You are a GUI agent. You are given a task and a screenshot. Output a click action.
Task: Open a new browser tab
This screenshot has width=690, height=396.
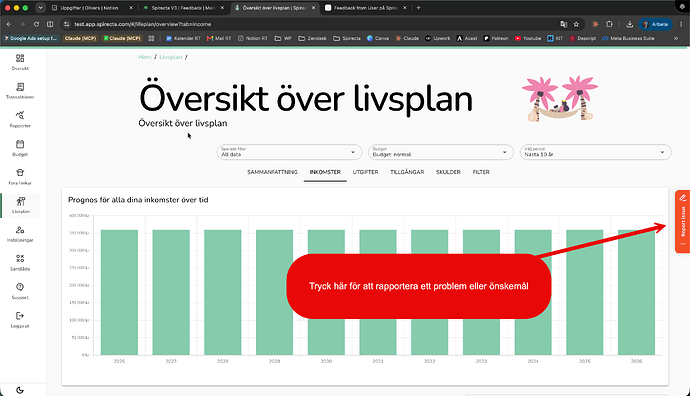tap(418, 7)
